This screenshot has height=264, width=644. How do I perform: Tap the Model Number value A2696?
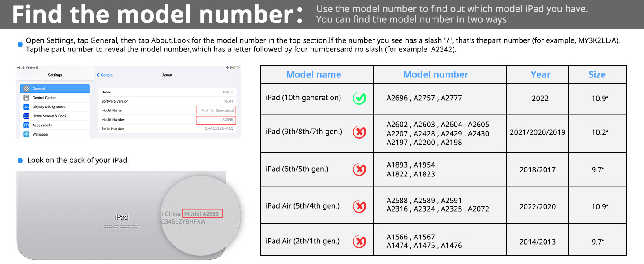(x=227, y=120)
